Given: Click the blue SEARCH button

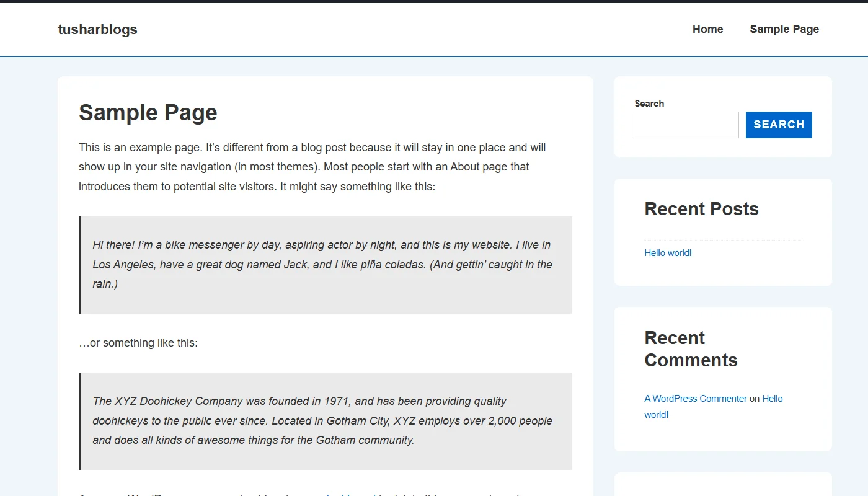Looking at the screenshot, I should [779, 125].
